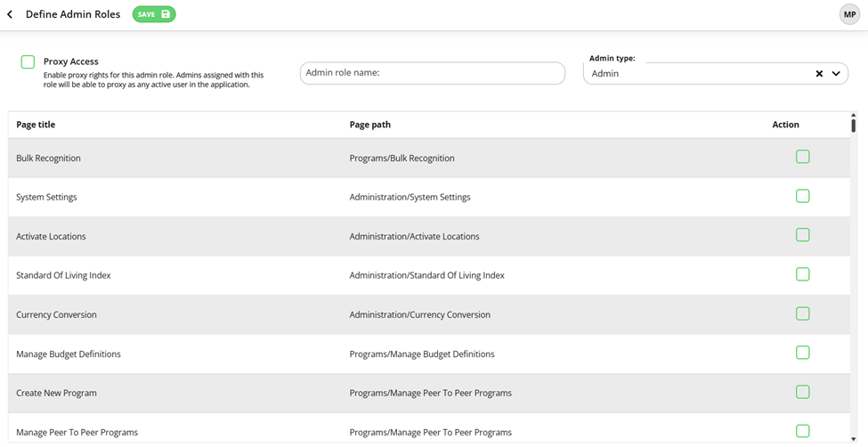Check the Activate Locations action checkbox
Screen dimensions: 868x447
pyautogui.click(x=803, y=235)
